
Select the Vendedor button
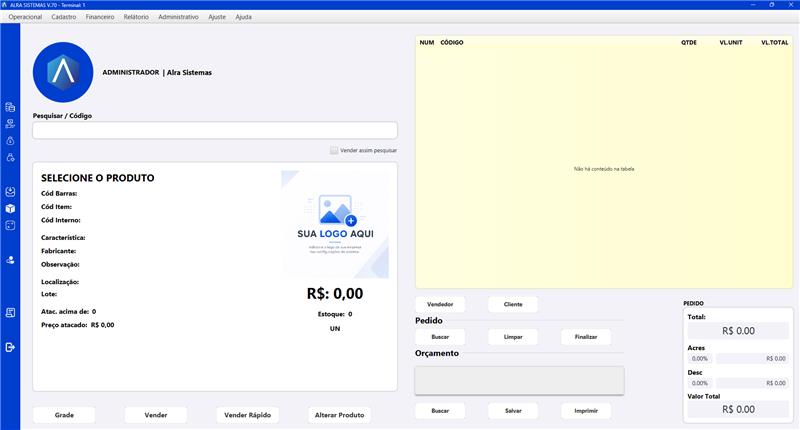440,304
